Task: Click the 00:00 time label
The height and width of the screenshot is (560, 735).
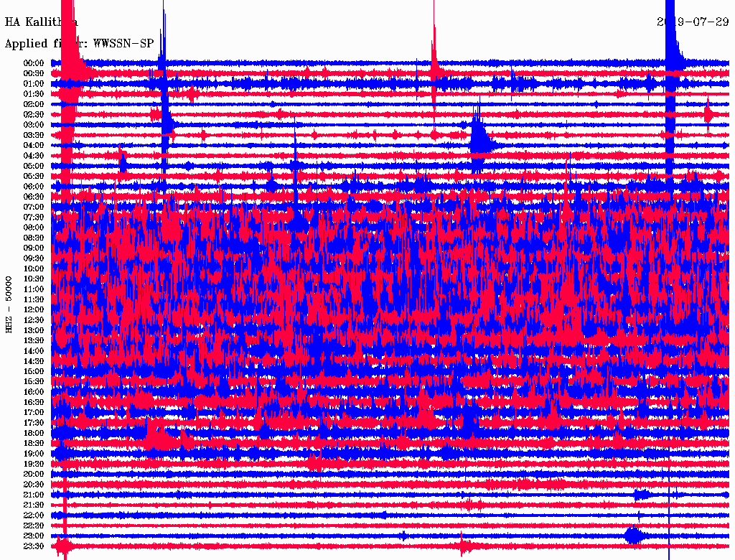Action: point(34,63)
